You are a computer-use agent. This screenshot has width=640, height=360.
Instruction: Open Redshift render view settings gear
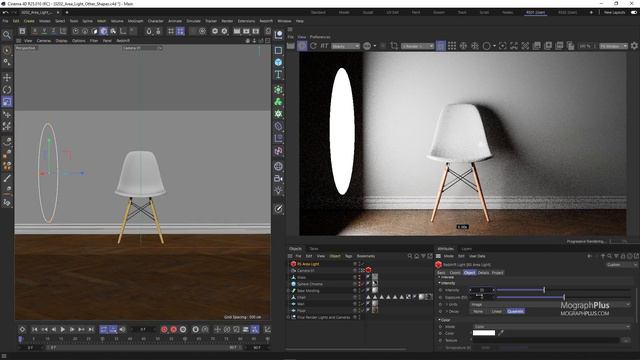point(634,46)
